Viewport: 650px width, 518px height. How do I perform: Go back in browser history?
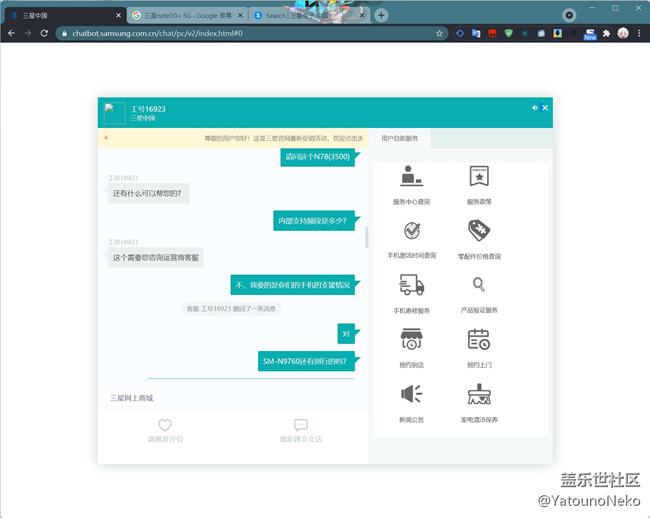(12, 33)
